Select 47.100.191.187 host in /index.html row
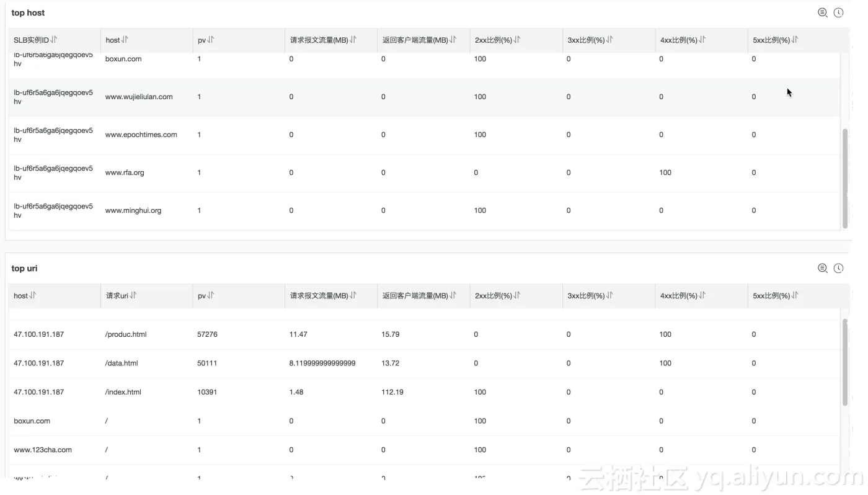This screenshot has height=495, width=868. point(38,392)
